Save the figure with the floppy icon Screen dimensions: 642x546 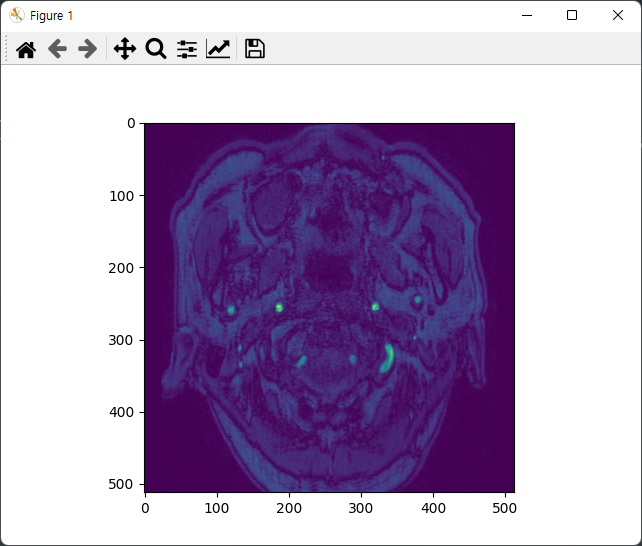255,49
